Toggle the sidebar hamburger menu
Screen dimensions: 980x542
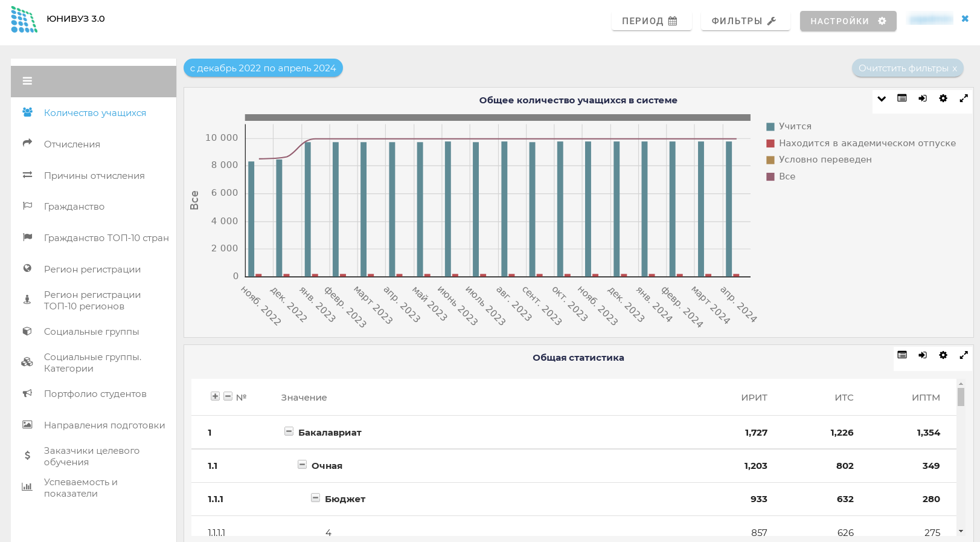tap(27, 81)
